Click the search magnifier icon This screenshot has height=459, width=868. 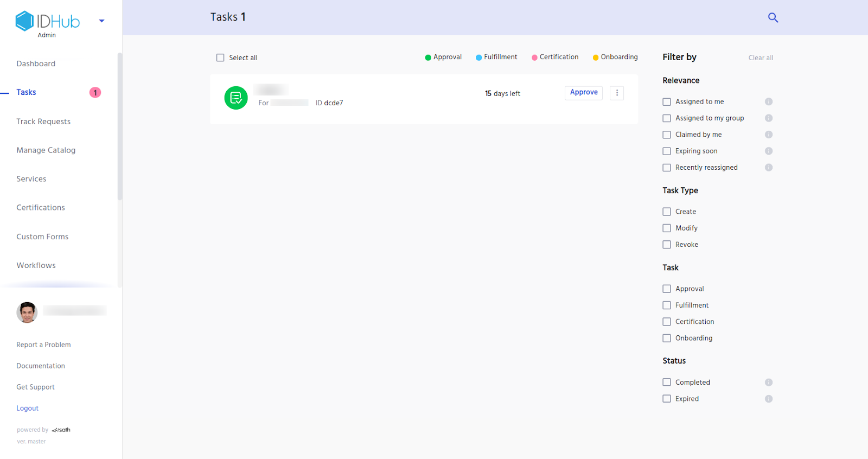[773, 17]
